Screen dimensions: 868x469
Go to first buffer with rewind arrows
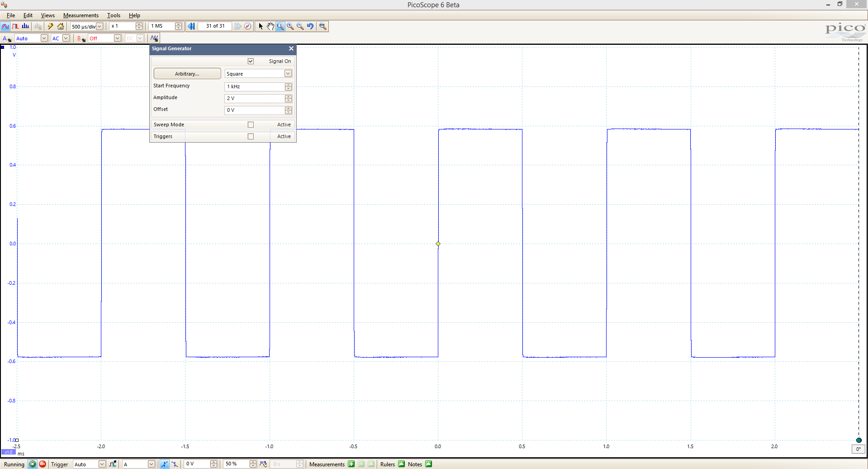[191, 26]
